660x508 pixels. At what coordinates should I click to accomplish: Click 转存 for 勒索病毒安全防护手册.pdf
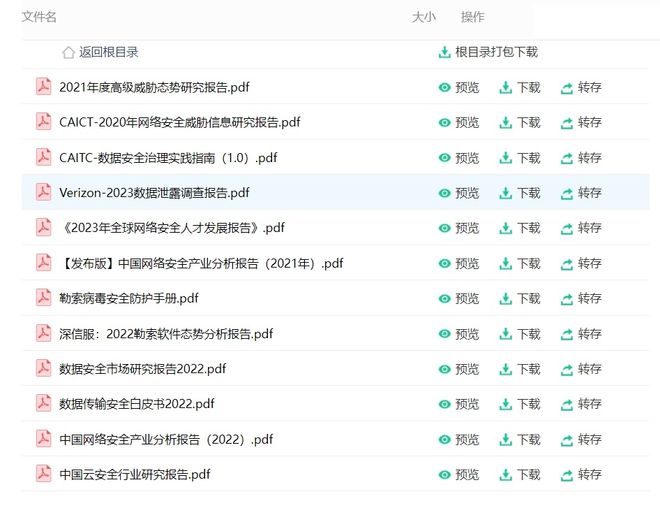581,298
